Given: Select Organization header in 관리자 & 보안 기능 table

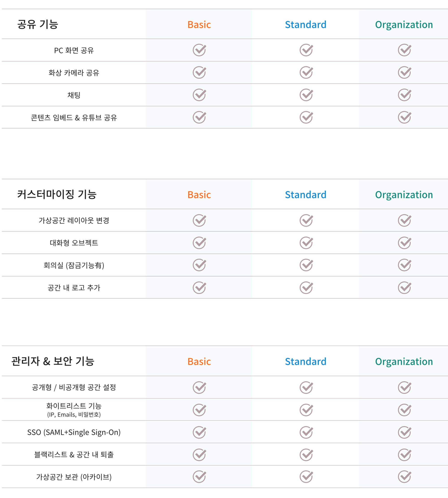Looking at the screenshot, I should 404,362.
